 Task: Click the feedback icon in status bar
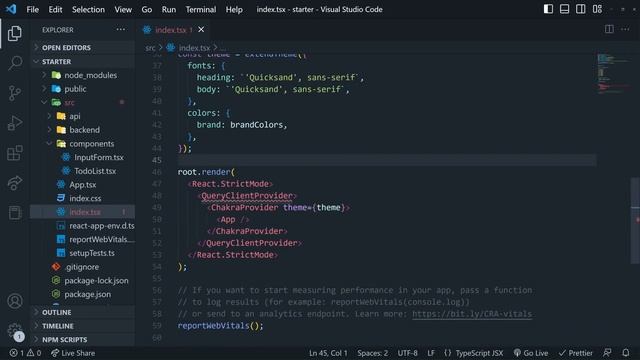607,353
